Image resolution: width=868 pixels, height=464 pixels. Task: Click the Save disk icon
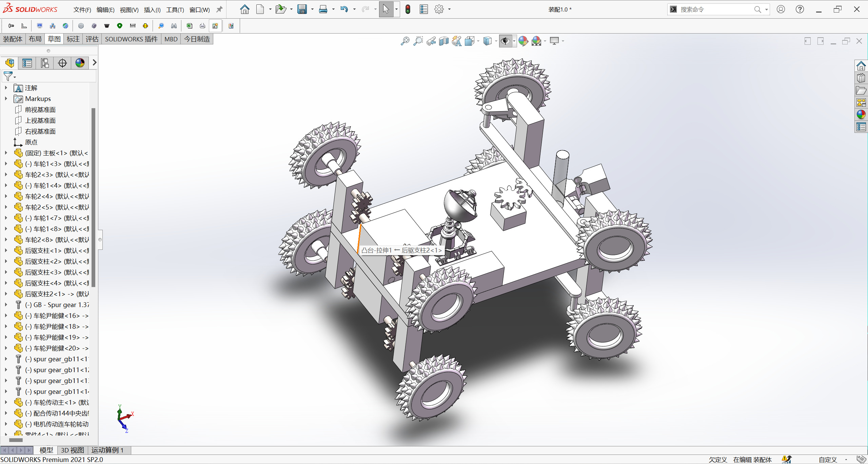(x=302, y=9)
